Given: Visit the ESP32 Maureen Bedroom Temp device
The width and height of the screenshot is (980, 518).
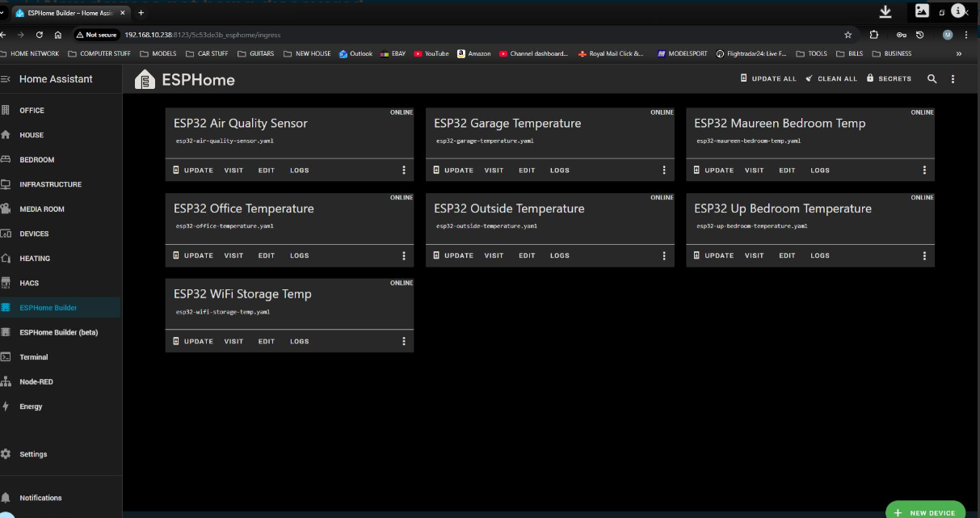Looking at the screenshot, I should pos(755,171).
